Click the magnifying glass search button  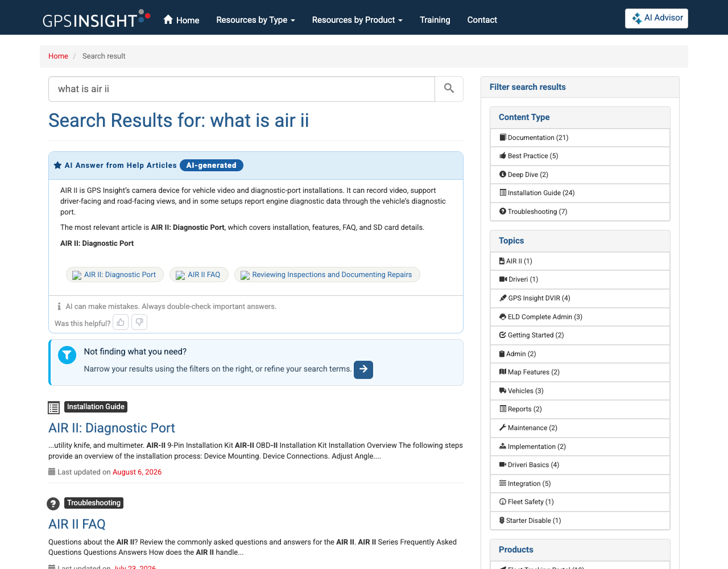pos(449,89)
